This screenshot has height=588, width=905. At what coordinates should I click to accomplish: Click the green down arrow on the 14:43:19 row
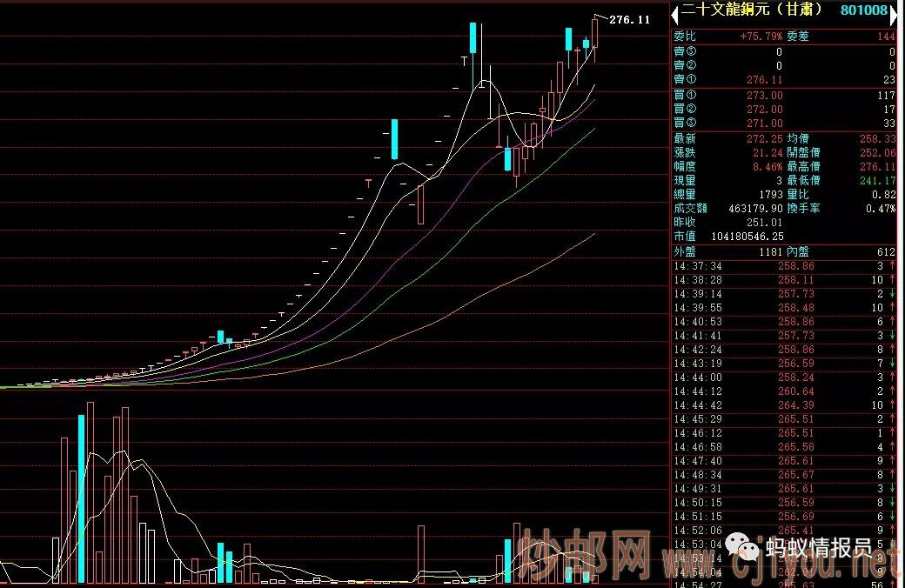pos(892,364)
